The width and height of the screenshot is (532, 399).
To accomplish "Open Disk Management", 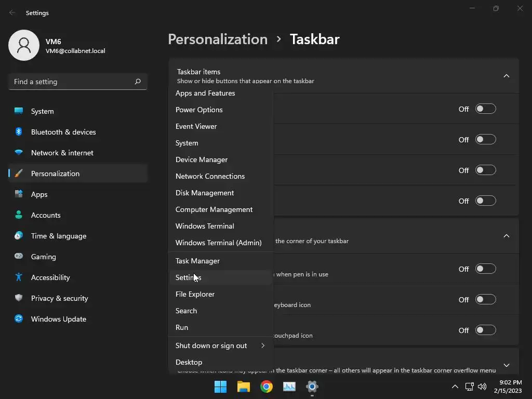I will tap(220, 193).
